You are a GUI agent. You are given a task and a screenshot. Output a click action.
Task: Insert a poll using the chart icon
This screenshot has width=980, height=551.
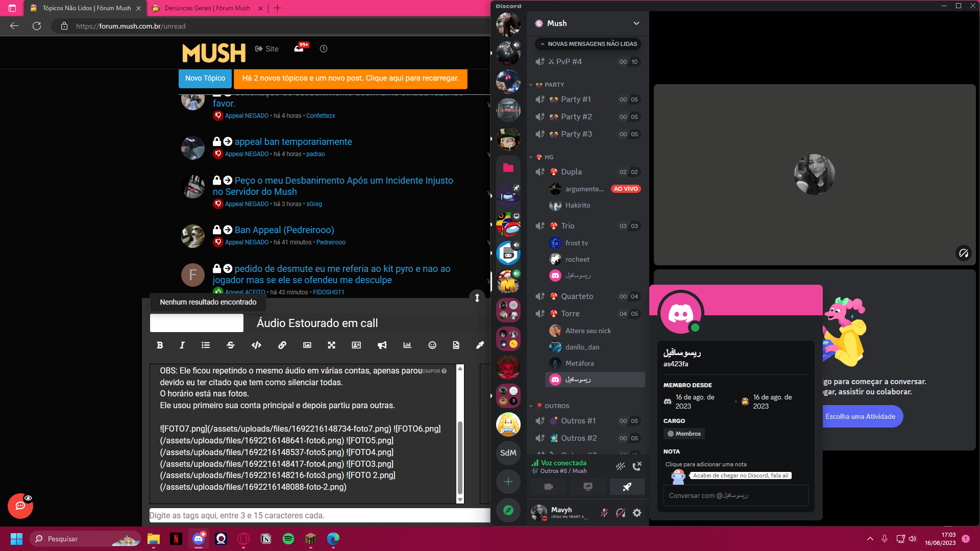407,345
